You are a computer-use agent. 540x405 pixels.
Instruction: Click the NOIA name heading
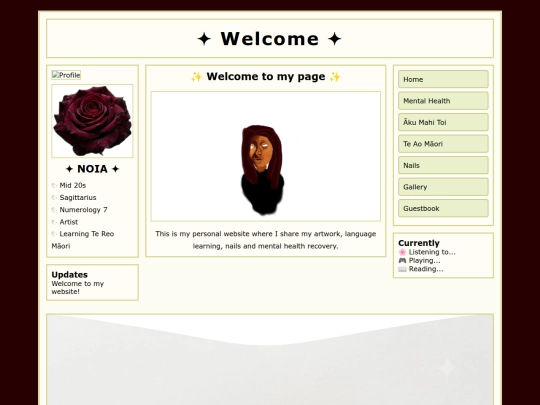[92, 169]
